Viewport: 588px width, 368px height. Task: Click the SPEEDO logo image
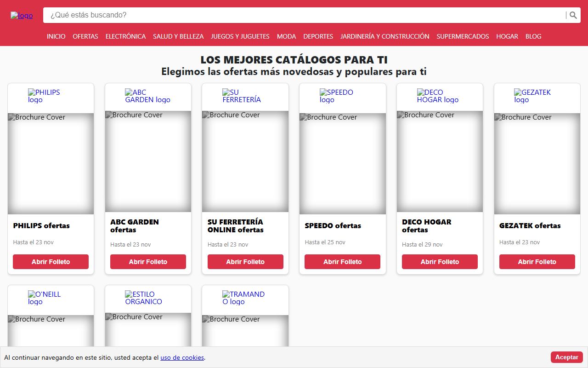[343, 96]
